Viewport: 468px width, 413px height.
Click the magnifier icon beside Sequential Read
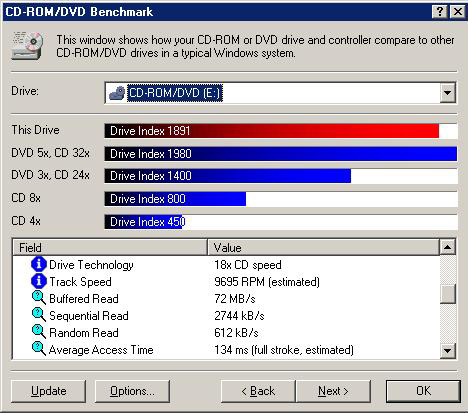pyautogui.click(x=39, y=315)
